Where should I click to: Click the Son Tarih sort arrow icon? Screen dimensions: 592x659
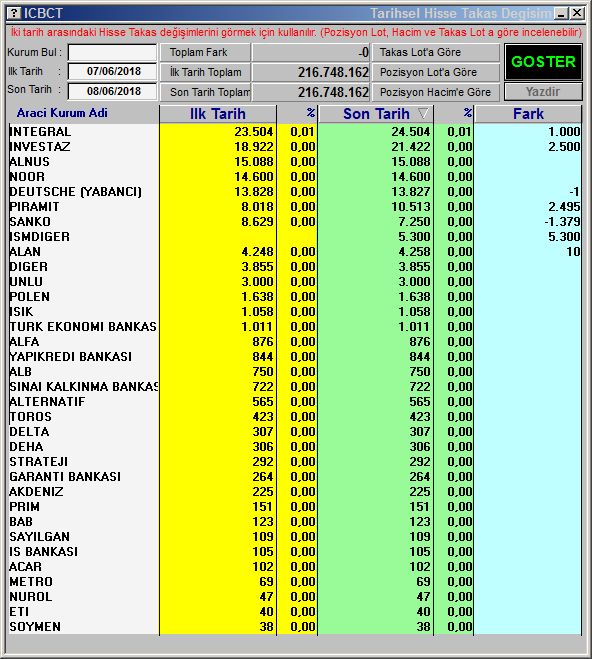423,113
